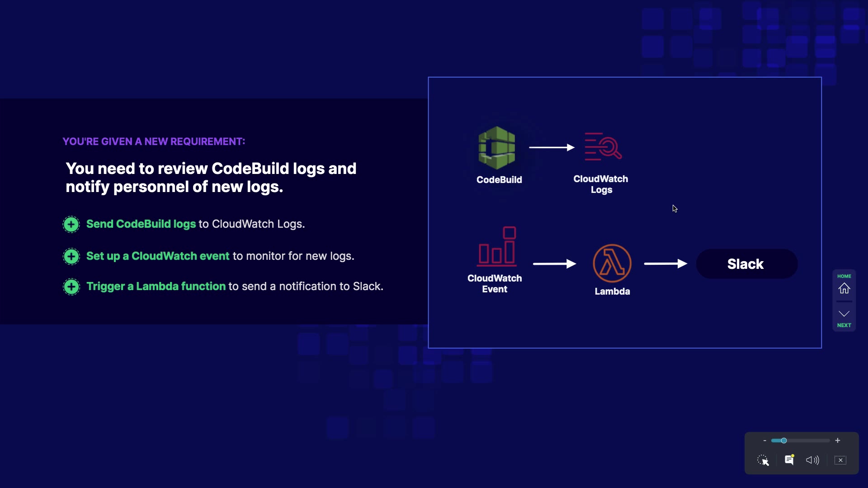
Task: Click the zoom slider handle
Action: coord(784,441)
